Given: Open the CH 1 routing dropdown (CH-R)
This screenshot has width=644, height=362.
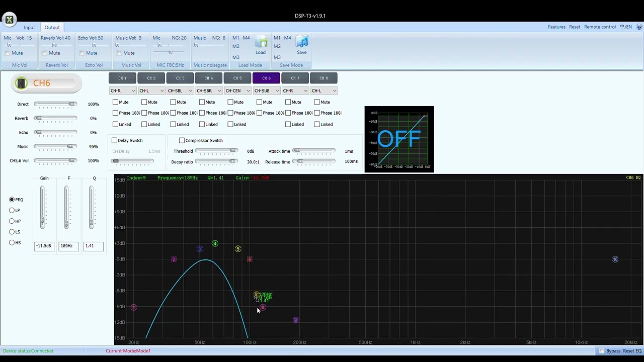Looking at the screenshot, I should click(x=123, y=90).
